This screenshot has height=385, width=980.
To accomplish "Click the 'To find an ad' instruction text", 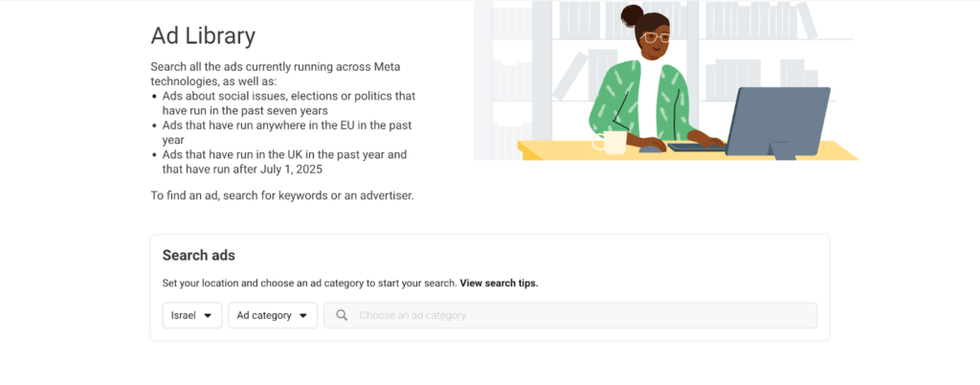I will pyautogui.click(x=282, y=195).
